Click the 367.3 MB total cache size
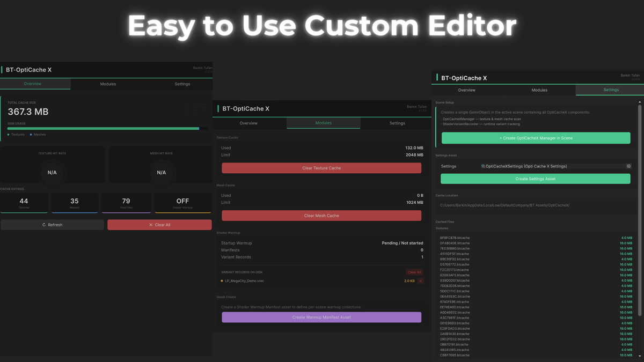This screenshot has height=362, width=644. 28,112
